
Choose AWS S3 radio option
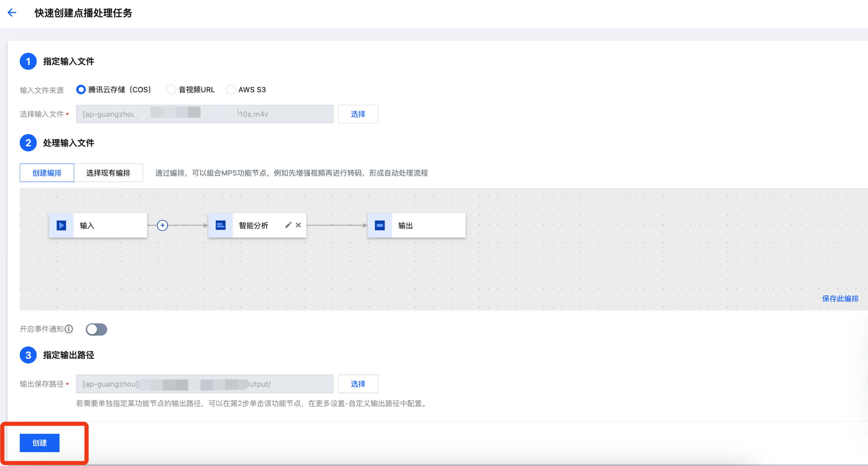pos(231,90)
